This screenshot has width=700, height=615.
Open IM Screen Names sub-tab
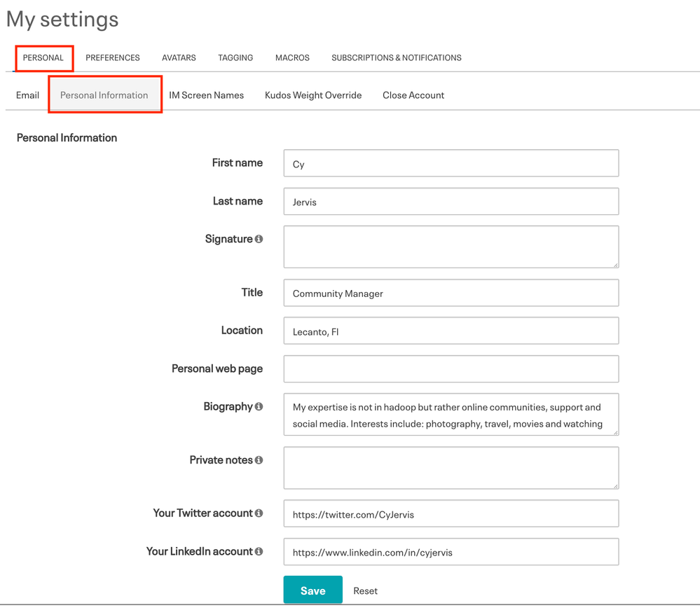206,95
